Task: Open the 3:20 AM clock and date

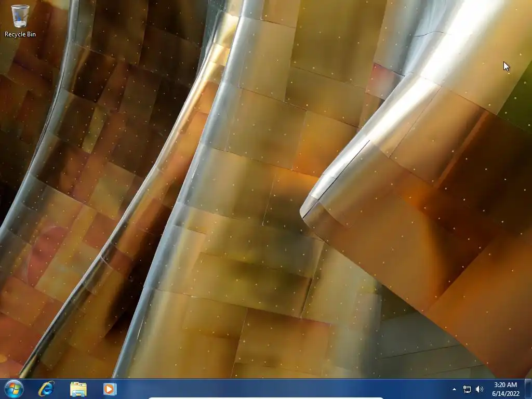Action: pos(506,389)
